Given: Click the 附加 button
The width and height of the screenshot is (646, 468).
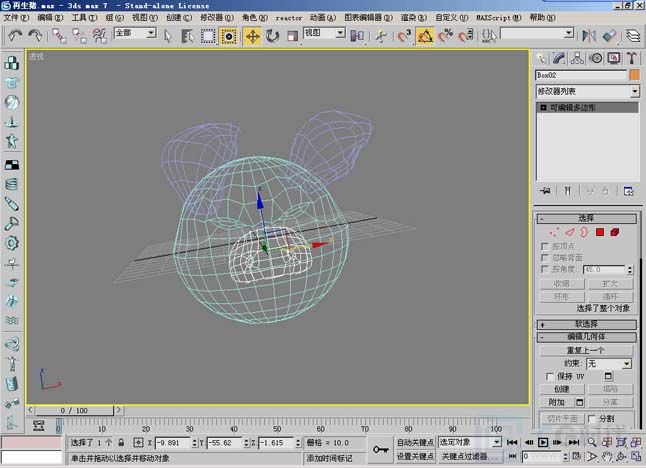Looking at the screenshot, I should tap(557, 402).
